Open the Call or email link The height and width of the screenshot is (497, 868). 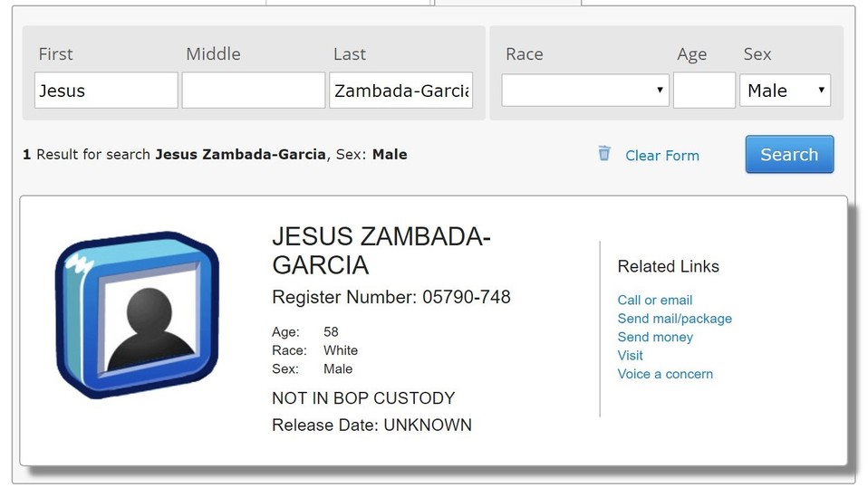(655, 301)
